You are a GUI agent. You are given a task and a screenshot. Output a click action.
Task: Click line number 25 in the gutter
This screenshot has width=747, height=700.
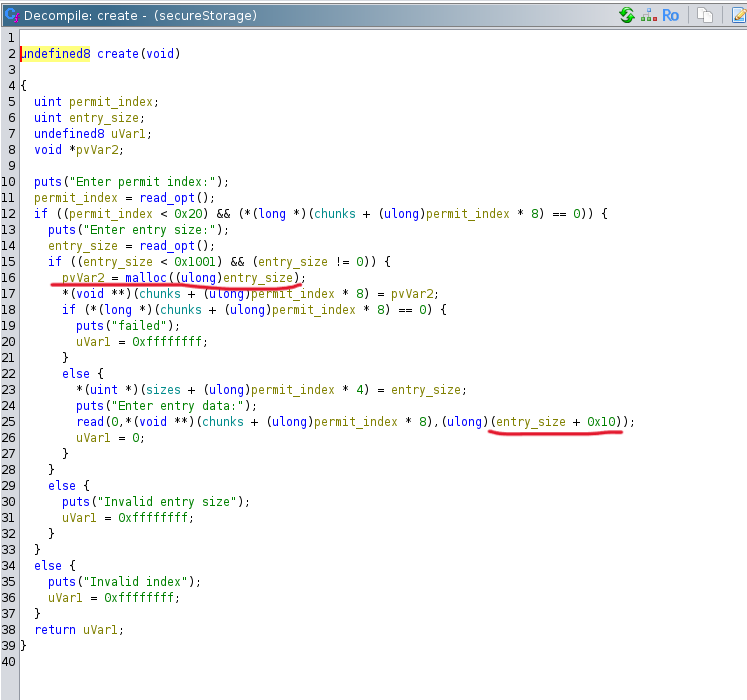(x=9, y=422)
